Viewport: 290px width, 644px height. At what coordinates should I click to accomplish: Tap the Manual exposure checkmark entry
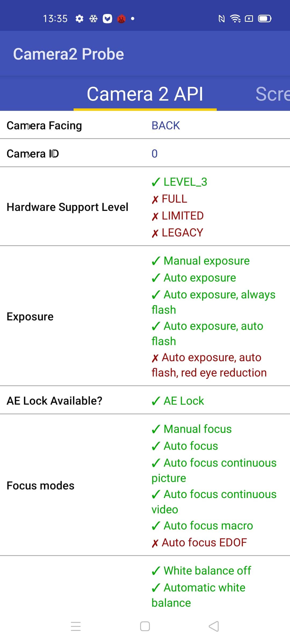pos(201,261)
